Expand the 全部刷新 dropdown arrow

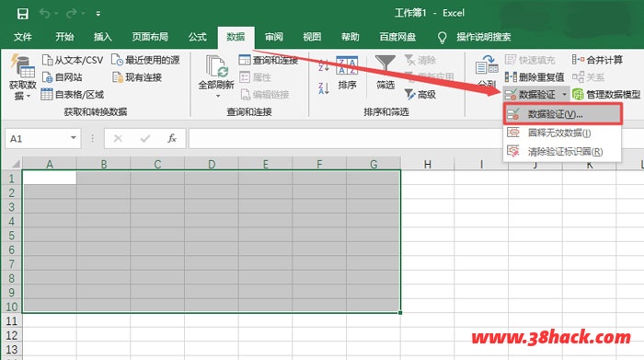pyautogui.click(x=218, y=96)
